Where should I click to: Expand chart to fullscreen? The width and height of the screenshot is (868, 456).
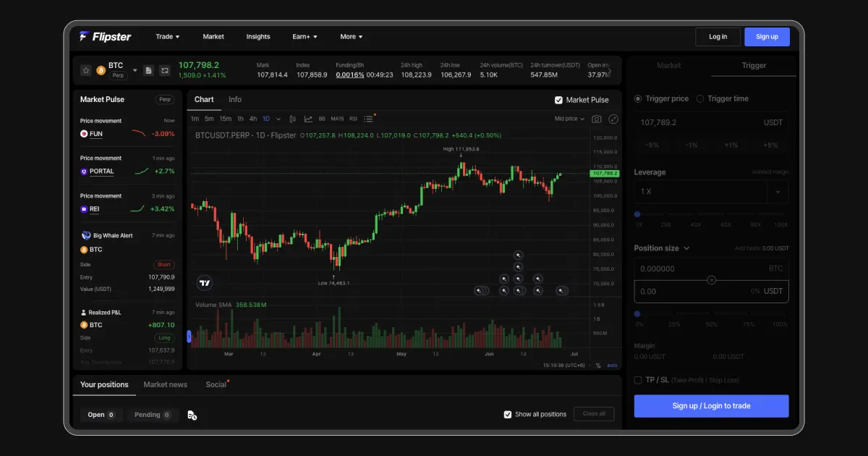pyautogui.click(x=613, y=119)
